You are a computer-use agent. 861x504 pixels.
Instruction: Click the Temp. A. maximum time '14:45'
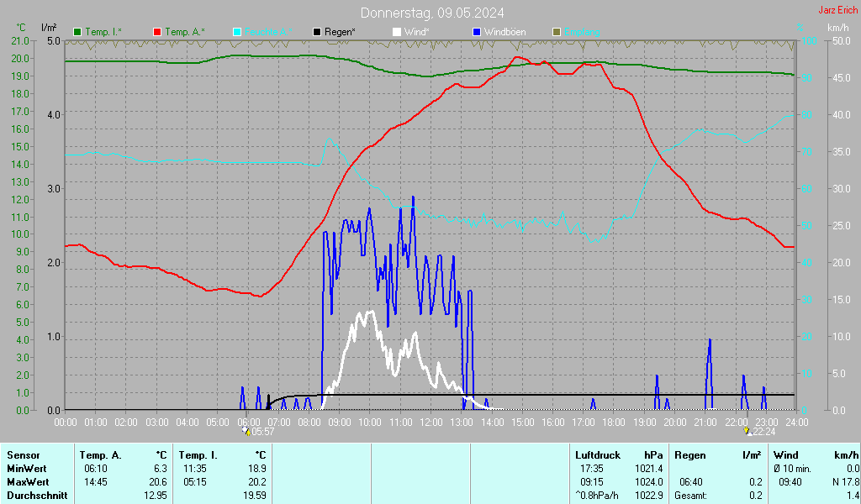(96, 482)
